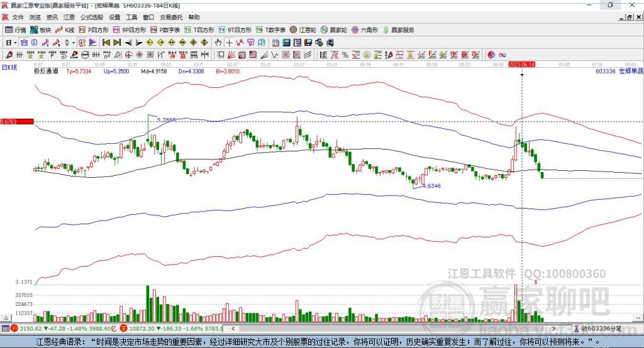Select the Gann fan lines tool
644x348 pixels.
(x=231, y=55)
